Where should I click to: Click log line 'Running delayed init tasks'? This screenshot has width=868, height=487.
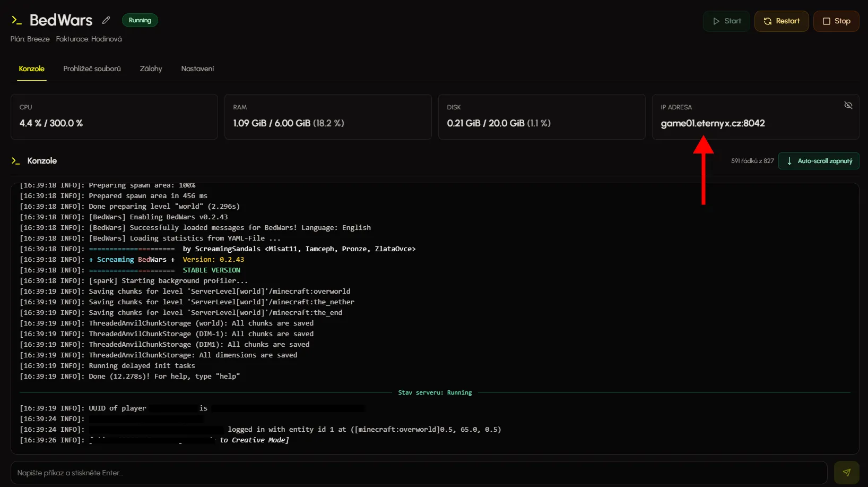[107, 366]
